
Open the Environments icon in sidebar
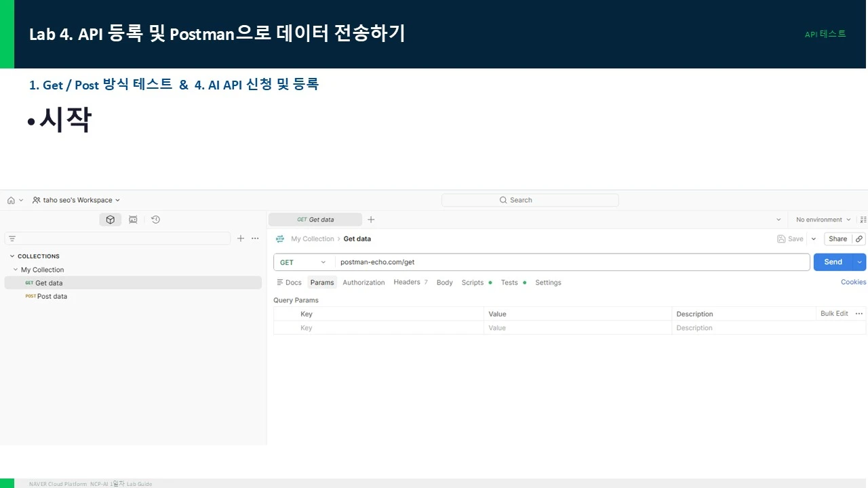point(133,220)
